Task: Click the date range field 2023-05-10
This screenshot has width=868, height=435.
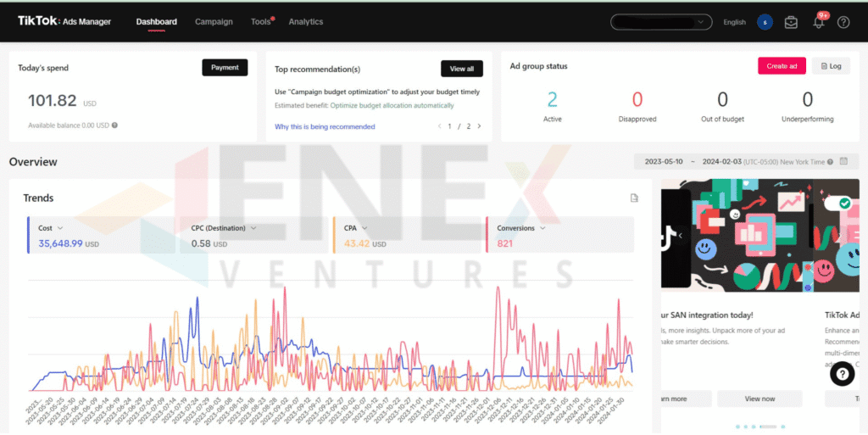Action: tap(664, 162)
